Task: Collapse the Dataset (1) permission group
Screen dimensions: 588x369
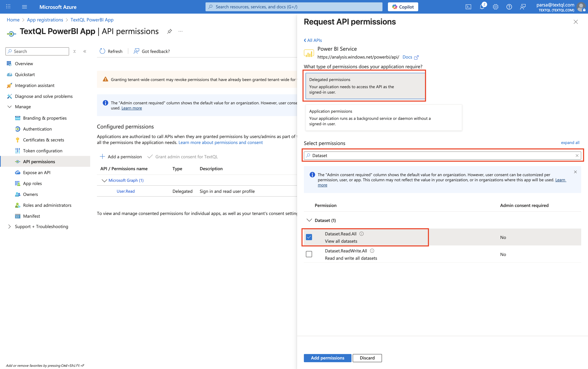Action: [x=309, y=220]
